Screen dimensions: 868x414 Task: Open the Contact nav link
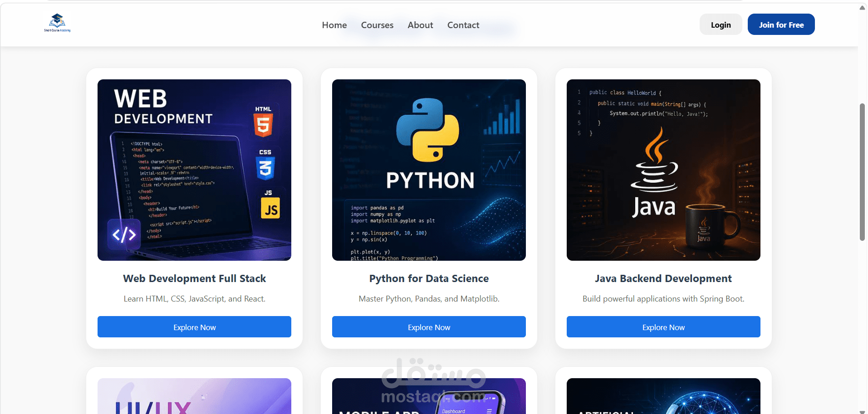click(x=463, y=25)
